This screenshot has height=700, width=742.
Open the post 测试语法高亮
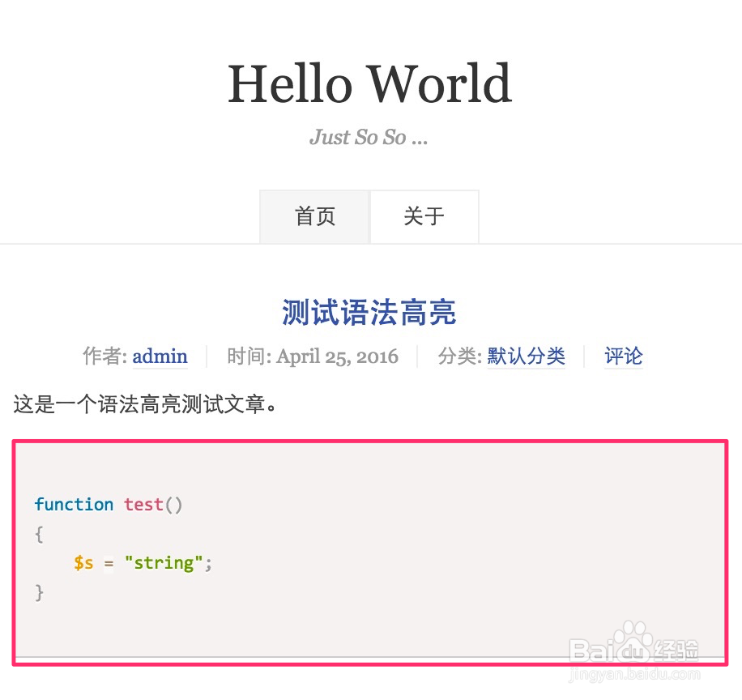coord(369,312)
